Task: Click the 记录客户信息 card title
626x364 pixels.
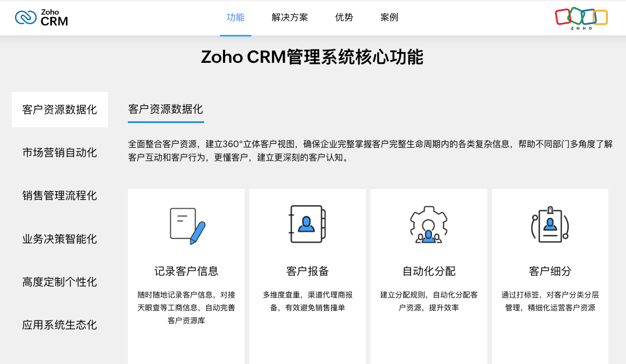Action: point(186,271)
